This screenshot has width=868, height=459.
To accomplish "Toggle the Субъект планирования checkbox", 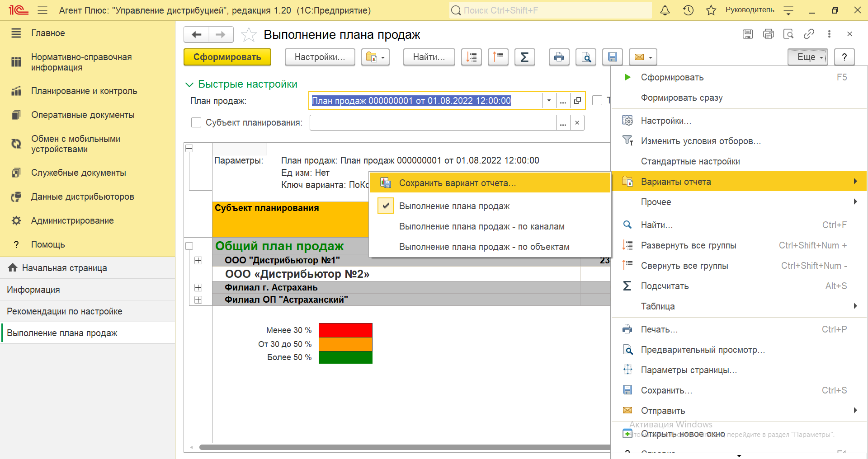I will coord(196,122).
